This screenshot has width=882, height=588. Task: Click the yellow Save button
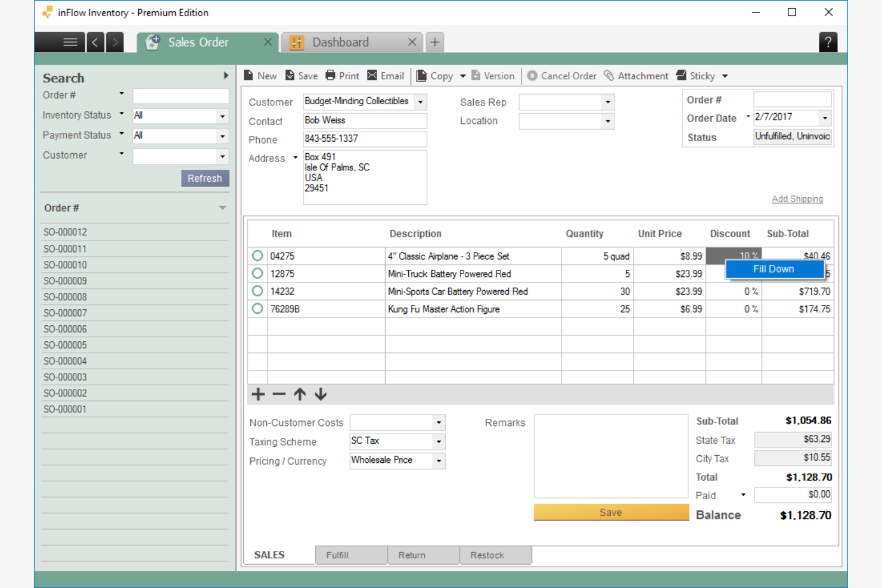tap(611, 512)
